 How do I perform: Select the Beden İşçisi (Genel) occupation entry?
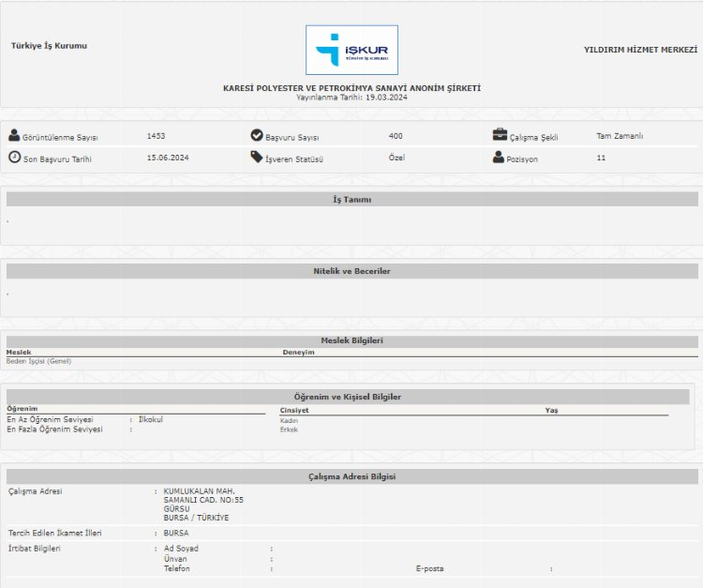[x=38, y=361]
